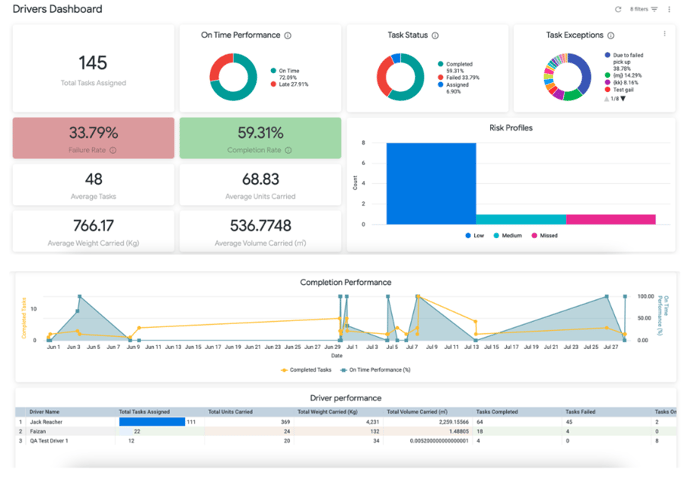Toggle the Medium legend in Risk Profiles
Viewport: 688px width, 485px height.
point(508,236)
